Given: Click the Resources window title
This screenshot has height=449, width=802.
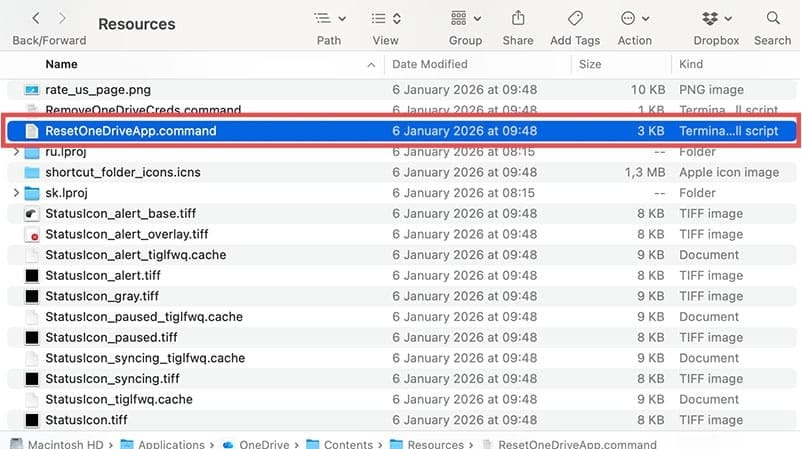Looking at the screenshot, I should coord(137,24).
